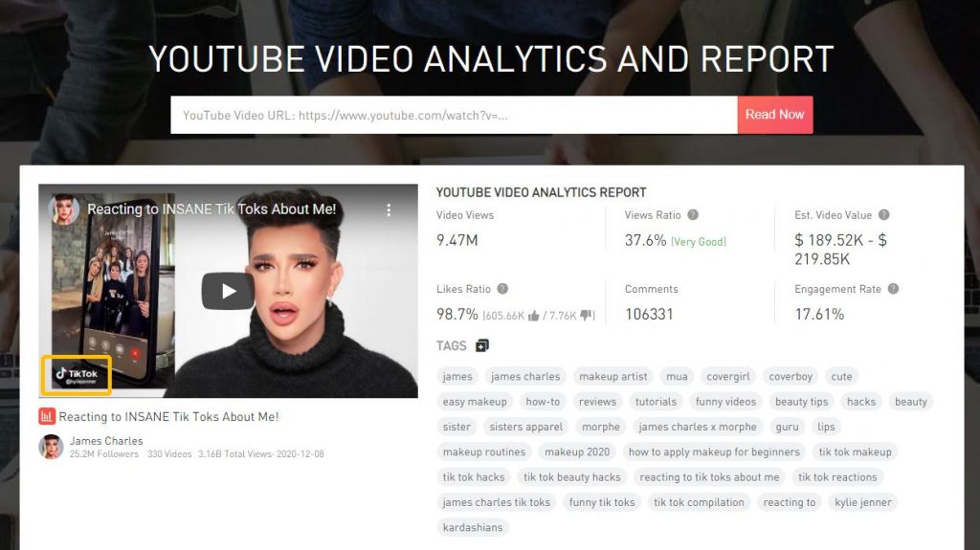
Task: Click the Est. Video Value help icon
Action: pos(883,215)
